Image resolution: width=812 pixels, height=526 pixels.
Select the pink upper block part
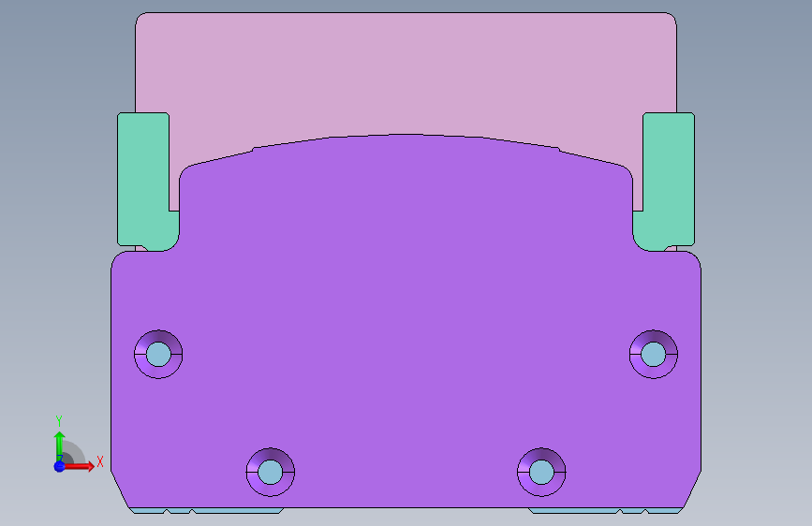(x=406, y=72)
